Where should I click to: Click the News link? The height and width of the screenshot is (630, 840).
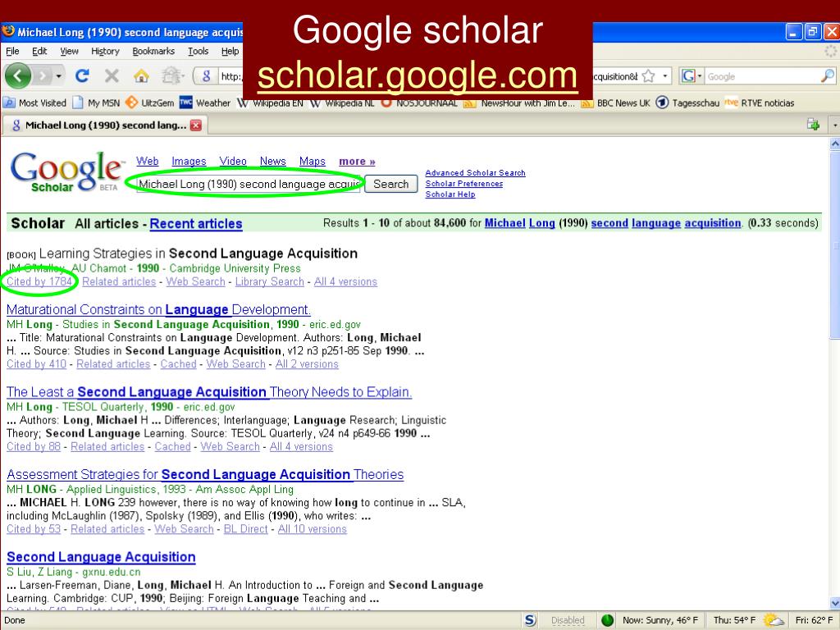[x=272, y=162]
